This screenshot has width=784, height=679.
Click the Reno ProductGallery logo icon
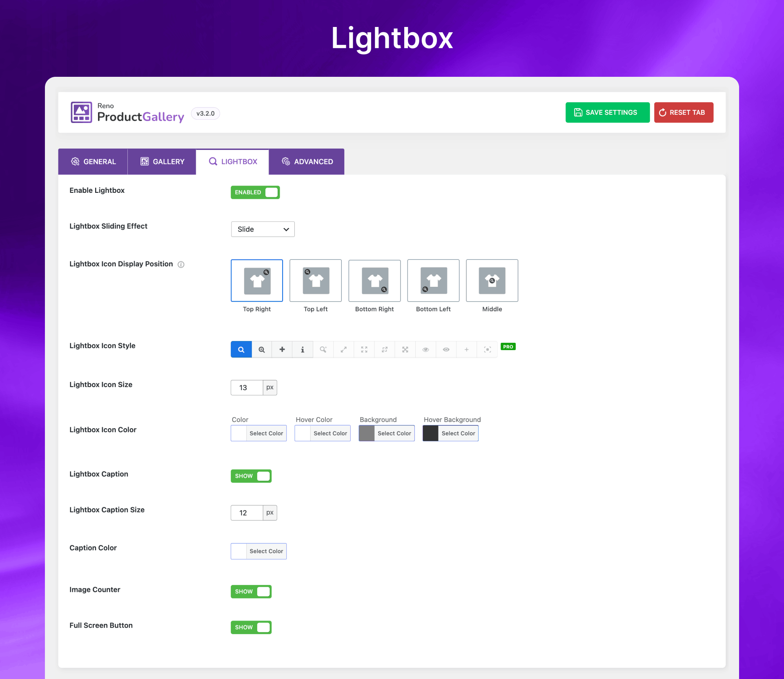81,112
